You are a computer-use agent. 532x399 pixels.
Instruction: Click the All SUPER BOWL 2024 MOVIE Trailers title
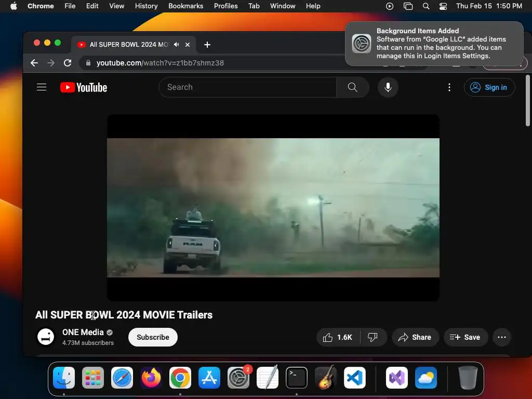(124, 315)
